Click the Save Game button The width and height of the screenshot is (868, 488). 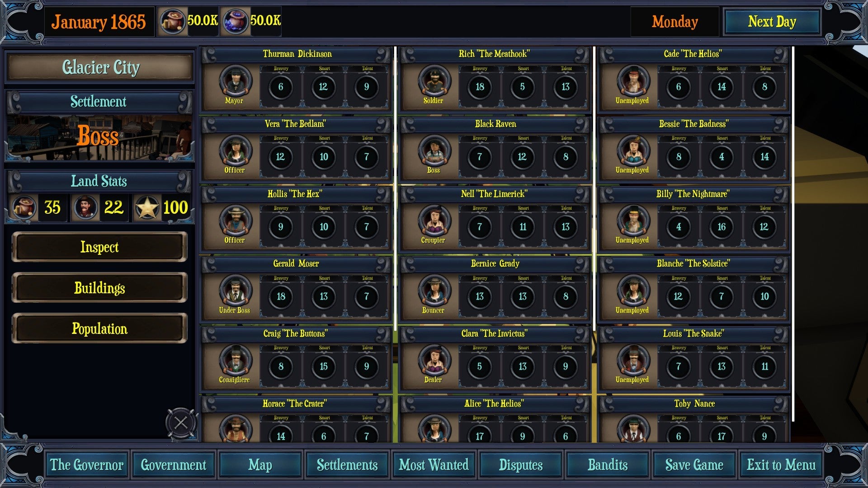[x=694, y=465]
